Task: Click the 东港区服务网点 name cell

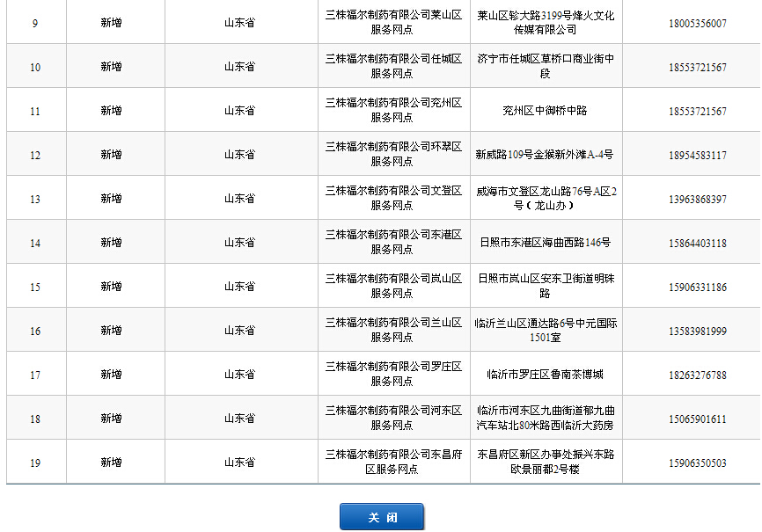Action: pyautogui.click(x=393, y=242)
